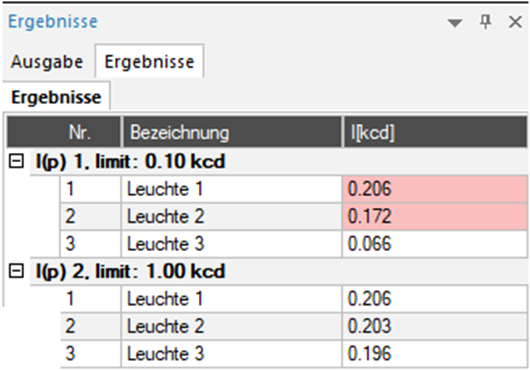Screen dimensions: 530x371
Task: Switch to the Ausgabe tab
Action: (47, 62)
